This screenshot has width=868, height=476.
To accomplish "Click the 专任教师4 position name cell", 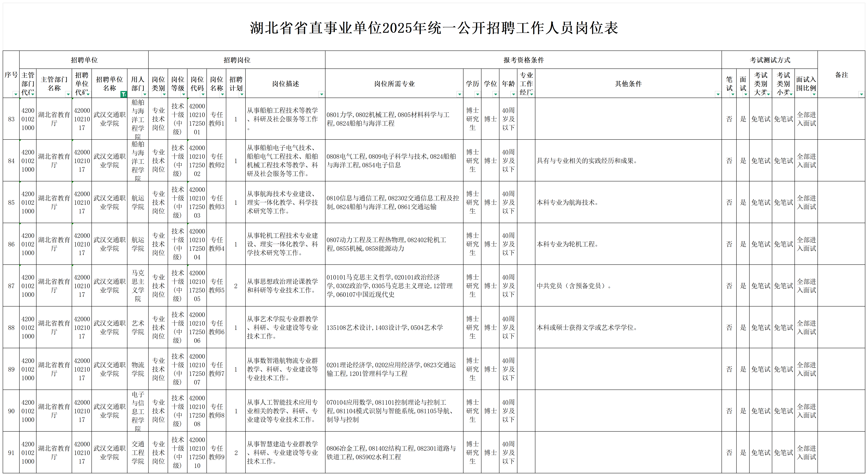I will click(x=216, y=244).
